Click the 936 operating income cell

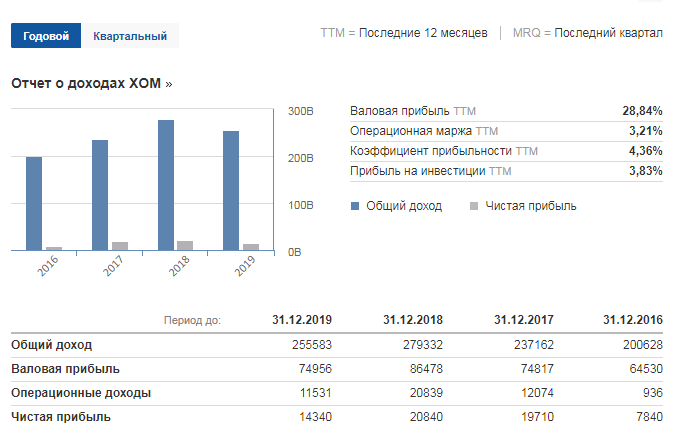click(653, 393)
